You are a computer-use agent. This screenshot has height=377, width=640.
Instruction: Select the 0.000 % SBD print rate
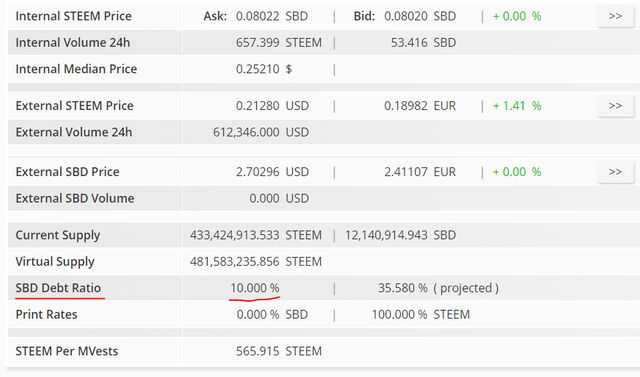pos(272,315)
